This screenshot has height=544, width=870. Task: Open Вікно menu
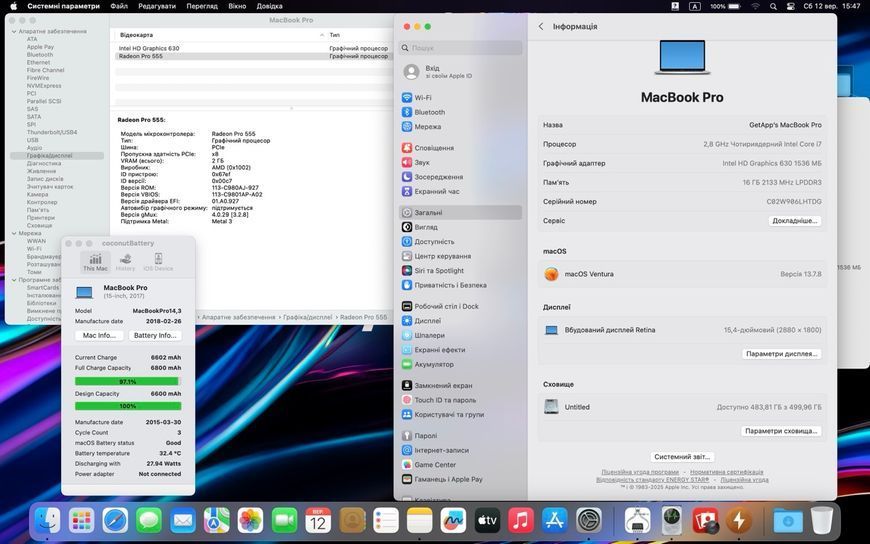[237, 6]
